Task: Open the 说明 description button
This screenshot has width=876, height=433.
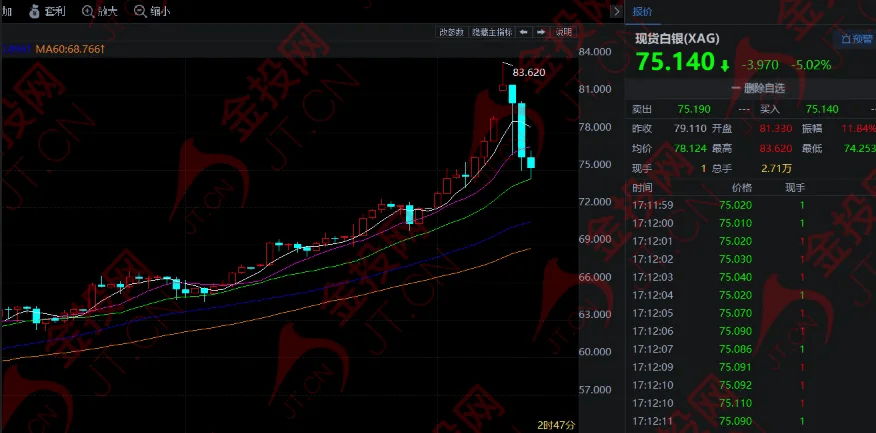Action: [x=564, y=32]
